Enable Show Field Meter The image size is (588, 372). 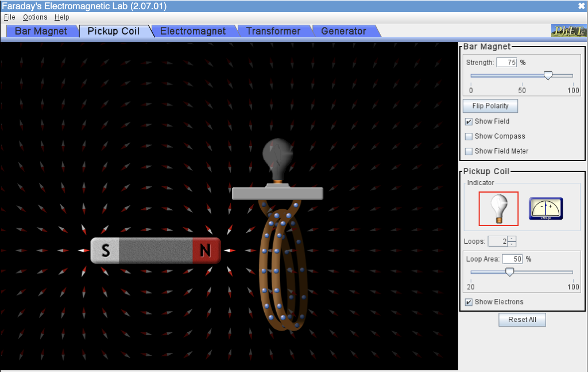[469, 151]
